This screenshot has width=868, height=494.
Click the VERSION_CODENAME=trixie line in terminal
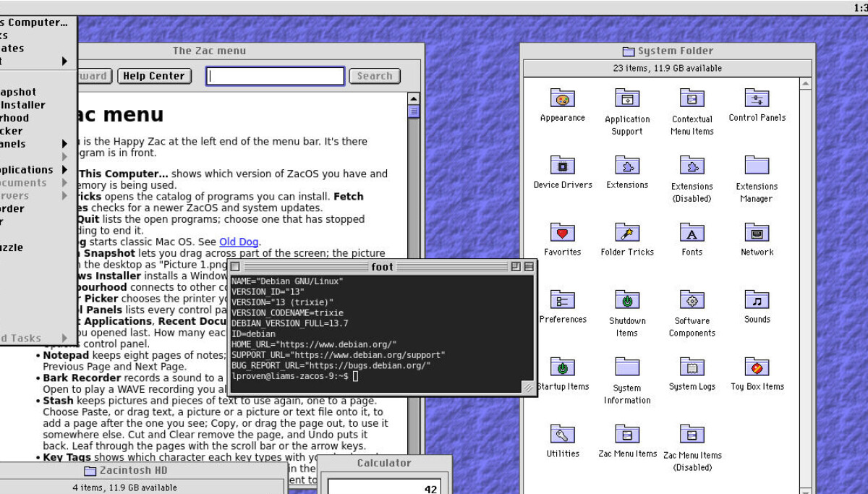point(288,312)
